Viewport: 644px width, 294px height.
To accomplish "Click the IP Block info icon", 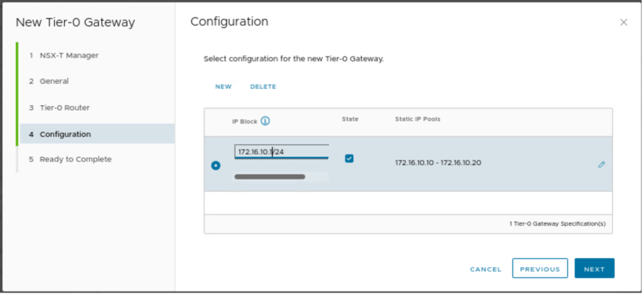I will click(265, 121).
